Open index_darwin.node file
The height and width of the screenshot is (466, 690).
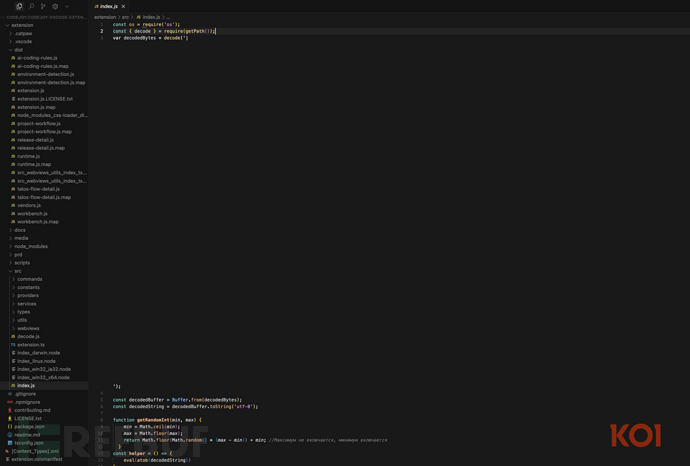click(38, 352)
